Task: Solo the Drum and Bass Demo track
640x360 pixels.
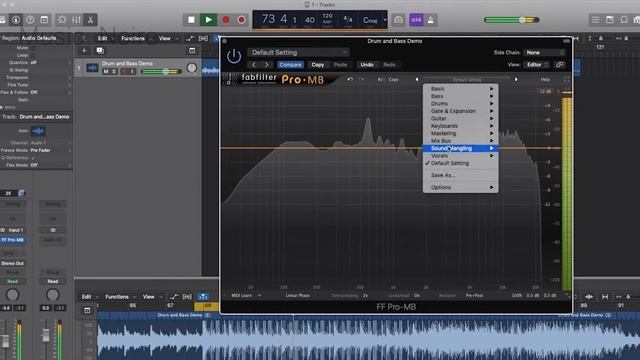Action: click(114, 71)
